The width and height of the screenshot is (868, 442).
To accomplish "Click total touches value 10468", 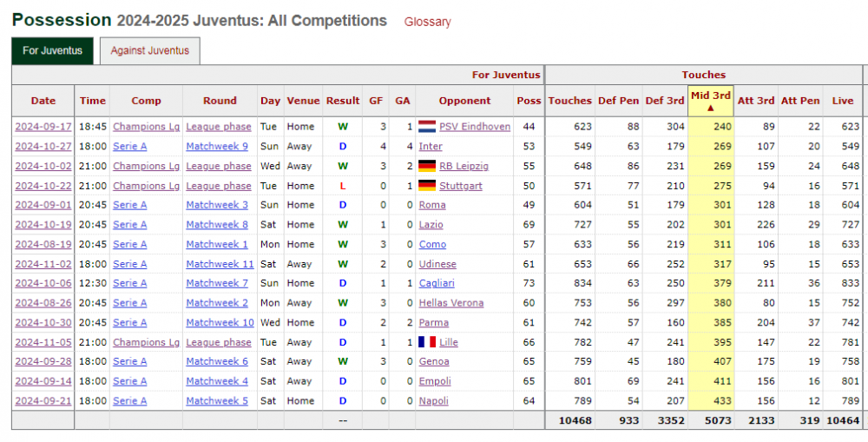I will click(x=575, y=420).
